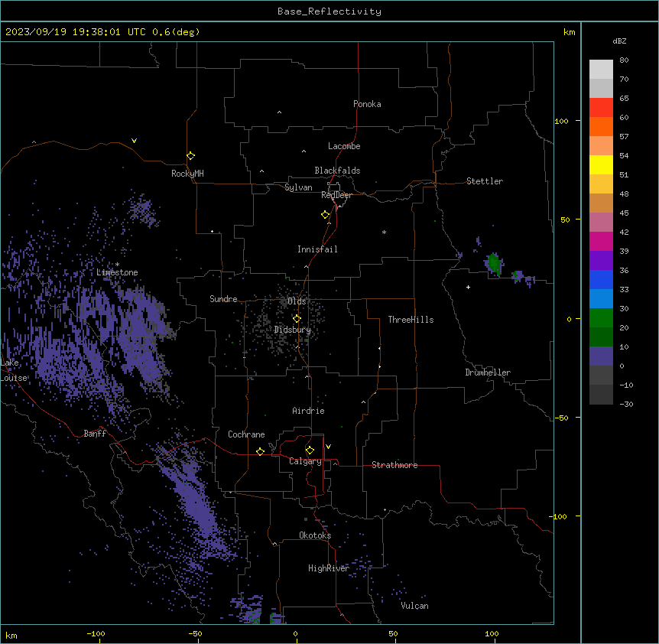The image size is (659, 644).
Task: Click the Sundre town label
Action: tap(223, 299)
